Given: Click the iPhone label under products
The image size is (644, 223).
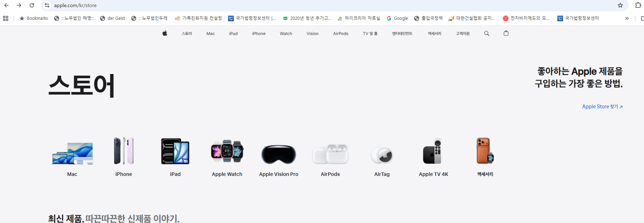Looking at the screenshot, I should coord(124,174).
